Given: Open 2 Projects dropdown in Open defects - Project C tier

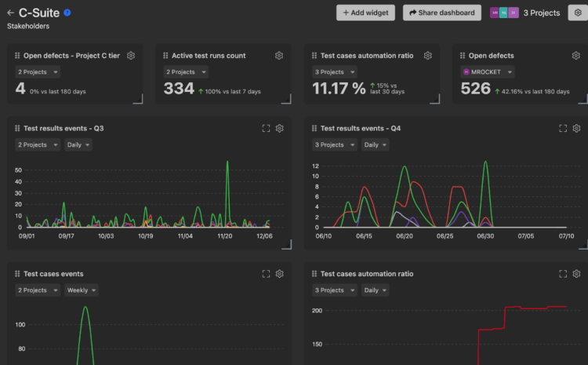Looking at the screenshot, I should (38, 71).
